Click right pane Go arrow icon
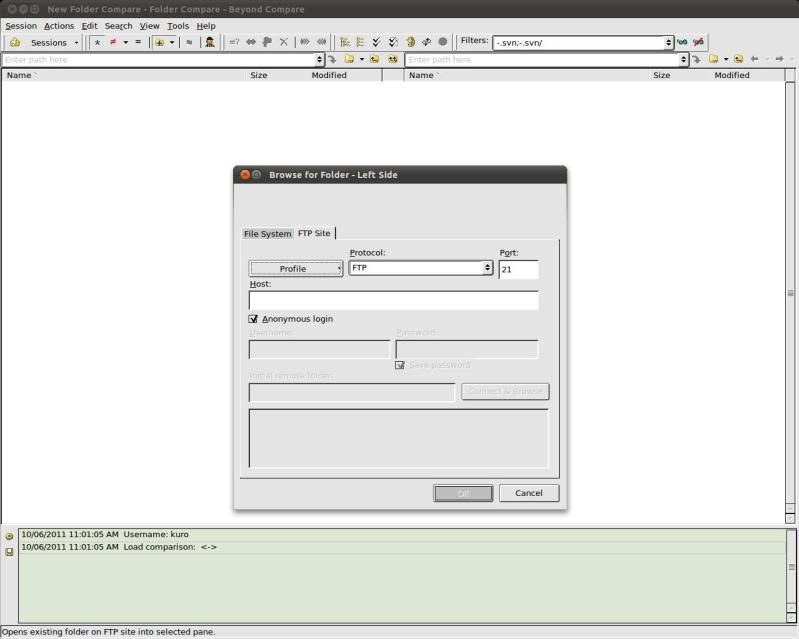This screenshot has width=799, height=639. click(696, 60)
